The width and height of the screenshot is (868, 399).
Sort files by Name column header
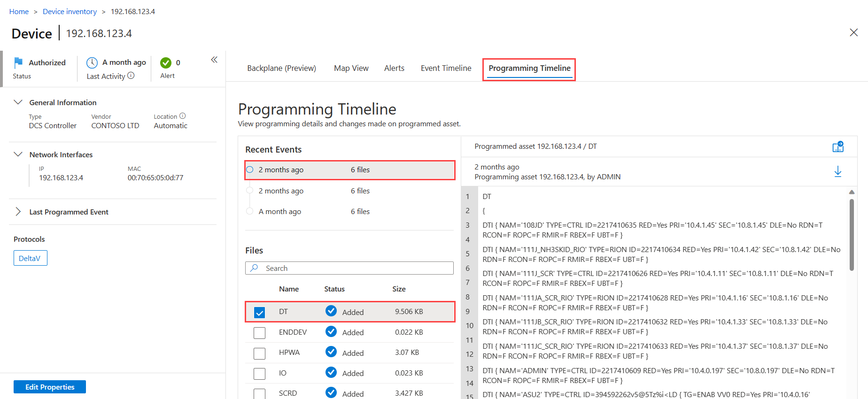(289, 289)
